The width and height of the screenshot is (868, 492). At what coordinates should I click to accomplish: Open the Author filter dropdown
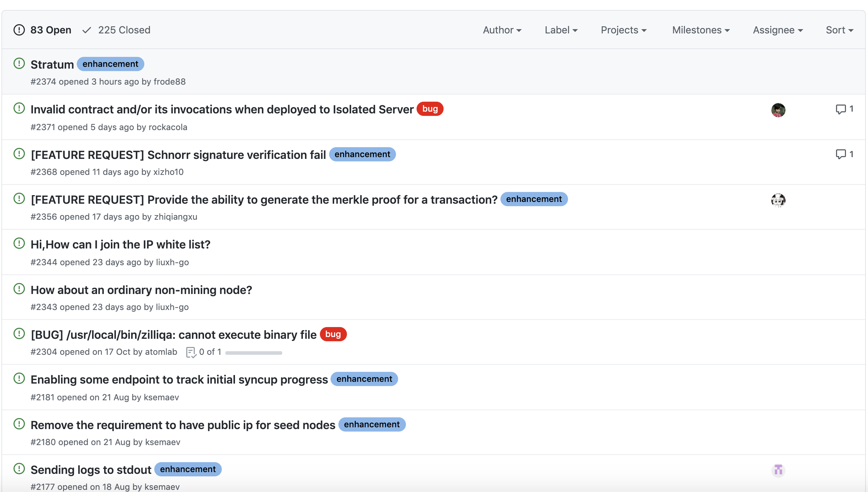(502, 30)
